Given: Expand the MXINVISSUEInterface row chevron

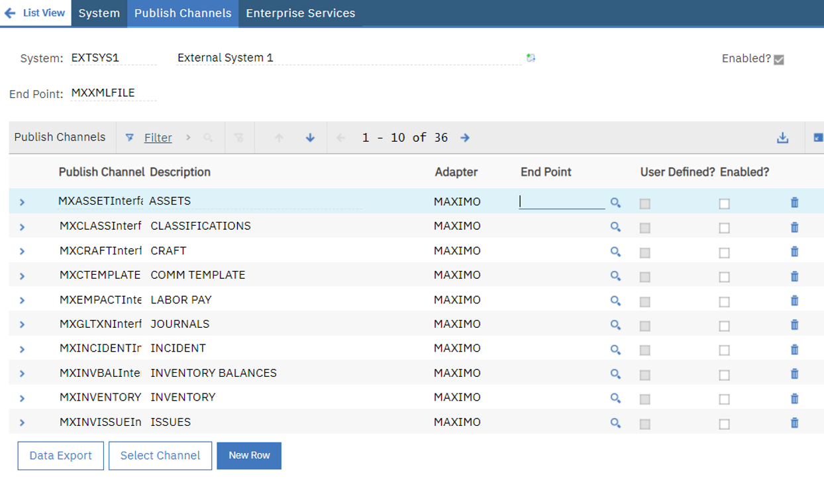Looking at the screenshot, I should 21,422.
